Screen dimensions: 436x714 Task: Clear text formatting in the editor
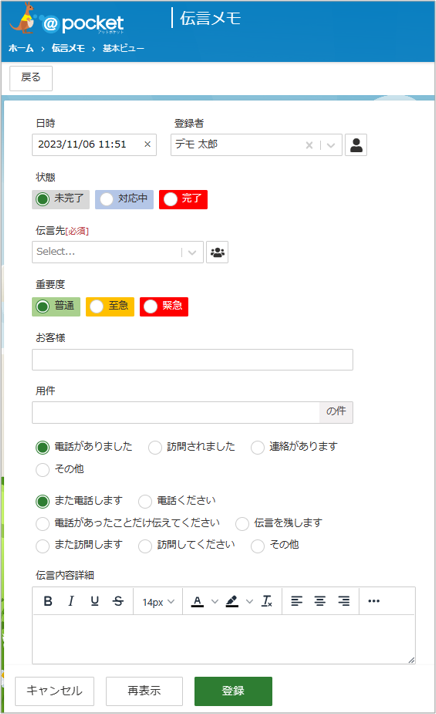click(267, 601)
